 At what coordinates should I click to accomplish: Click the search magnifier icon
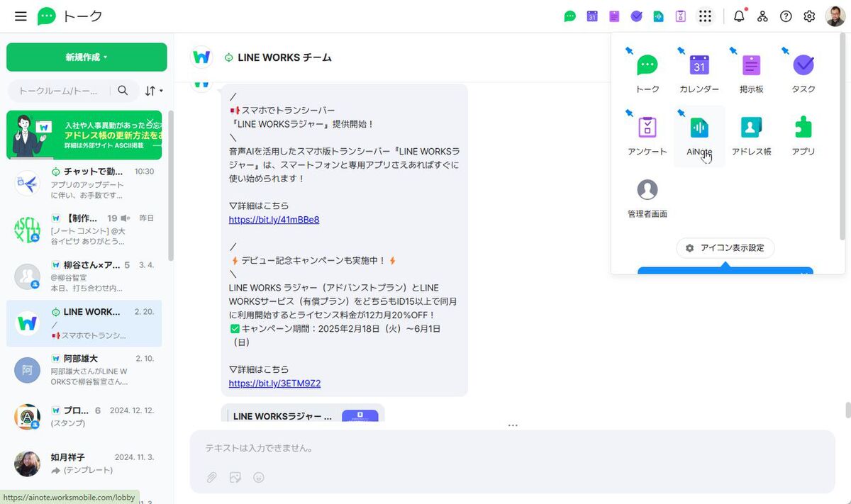click(123, 91)
